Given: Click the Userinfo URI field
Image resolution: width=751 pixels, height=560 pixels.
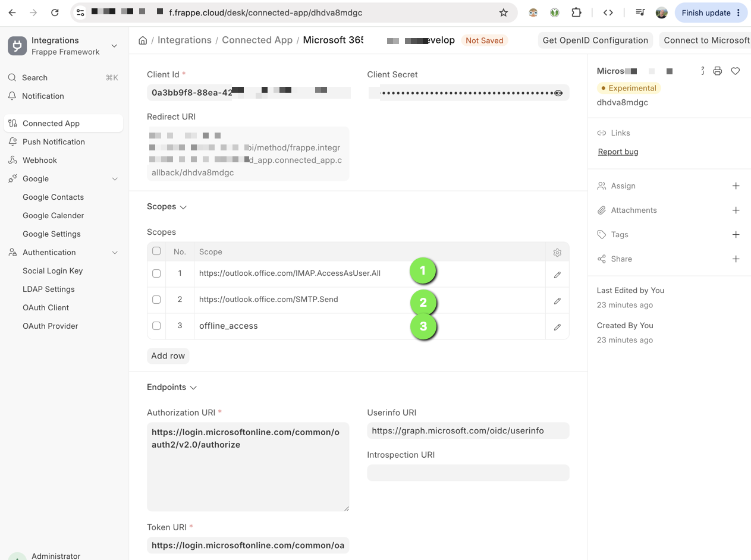Looking at the screenshot, I should pyautogui.click(x=468, y=431).
